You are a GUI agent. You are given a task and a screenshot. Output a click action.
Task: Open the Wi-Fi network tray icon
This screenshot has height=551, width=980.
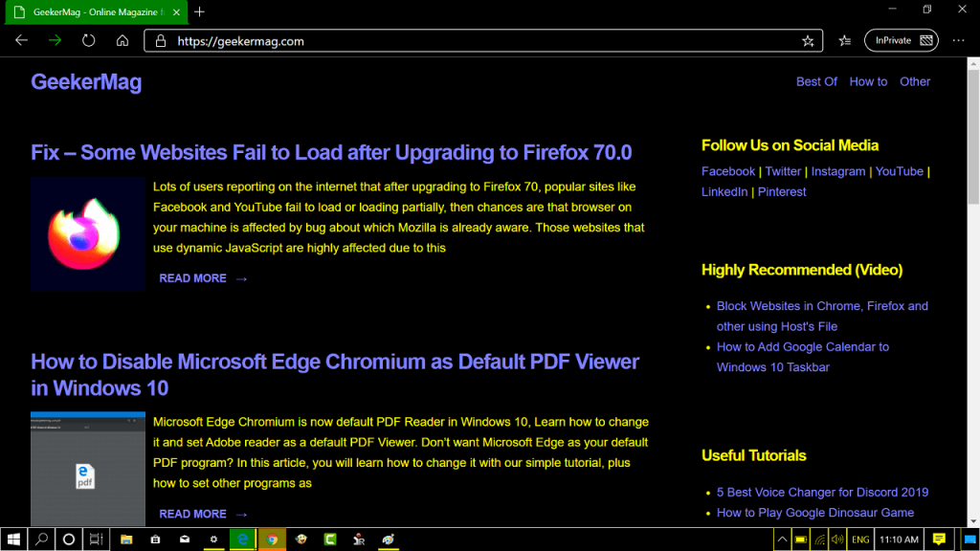(819, 540)
